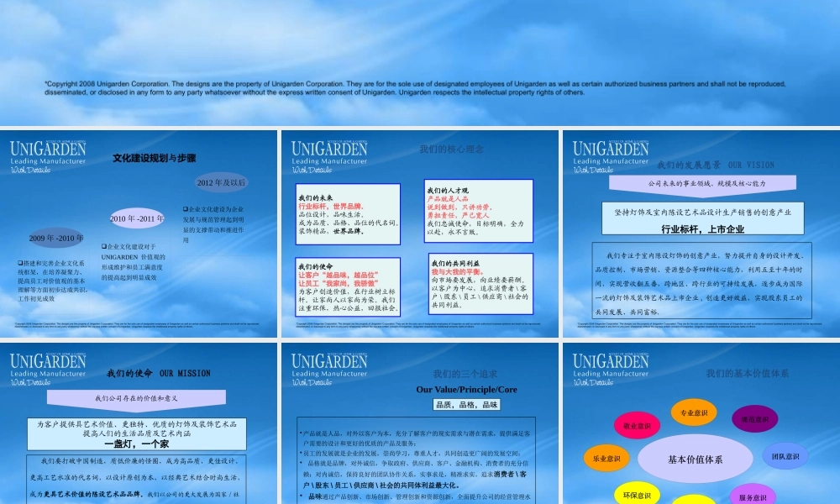Click Unigarden logo on 文化建设规划与步骤 slide
The height and width of the screenshot is (504, 840).
[x=48, y=157]
